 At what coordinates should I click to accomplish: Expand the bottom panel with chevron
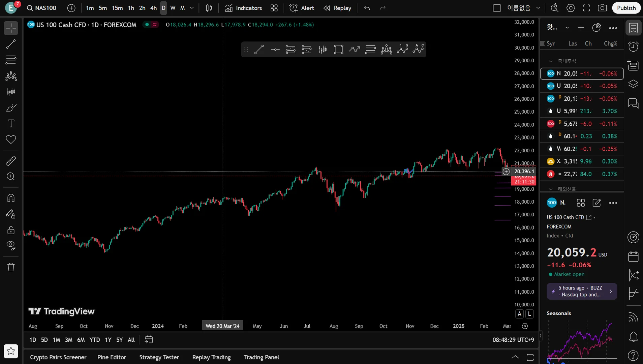tap(515, 357)
